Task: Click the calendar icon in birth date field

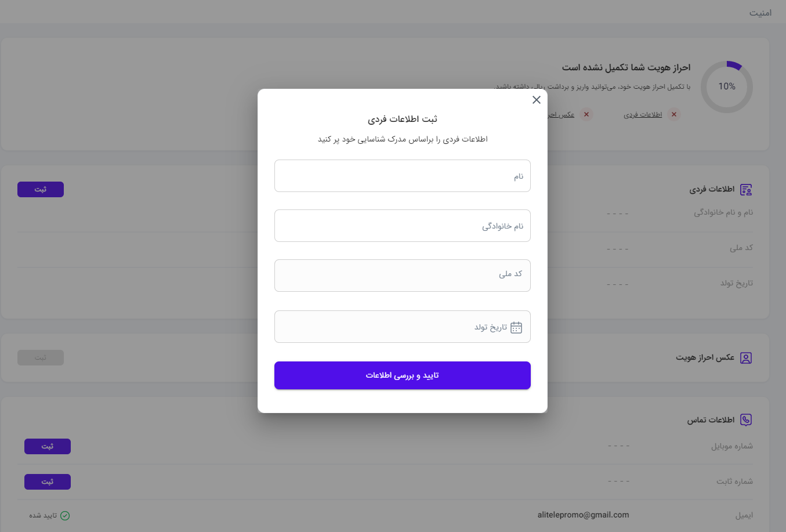Action: pos(516,327)
